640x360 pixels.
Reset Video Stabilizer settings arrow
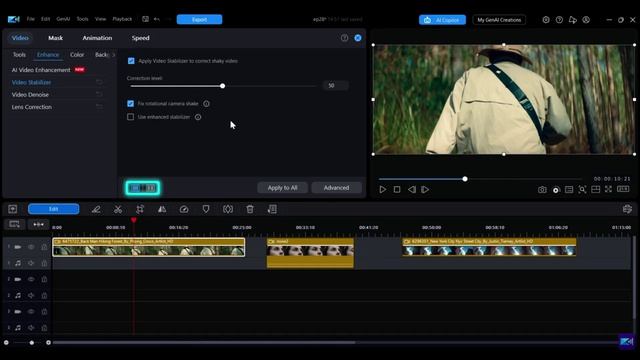click(x=99, y=82)
